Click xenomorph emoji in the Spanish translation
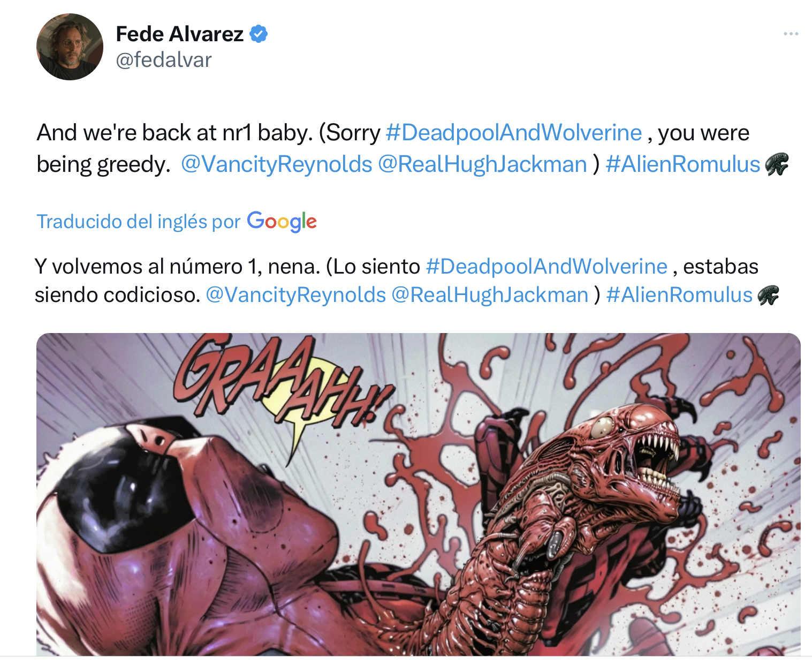Image resolution: width=812 pixels, height=665 pixels. 768,295
